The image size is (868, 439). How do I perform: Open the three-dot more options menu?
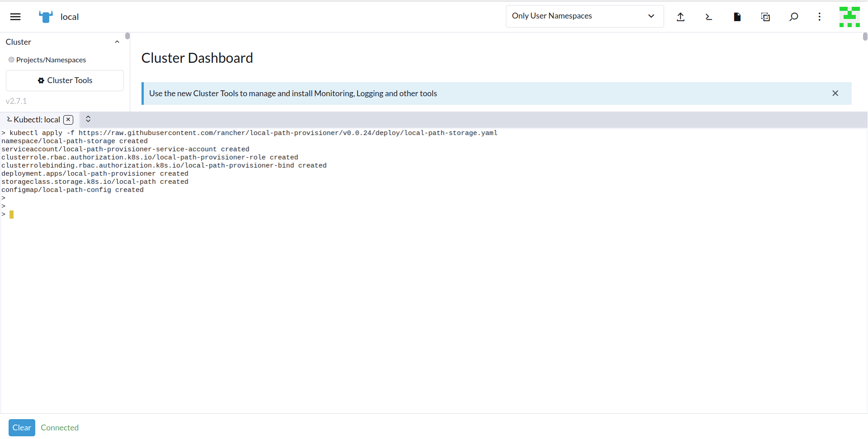(x=819, y=17)
